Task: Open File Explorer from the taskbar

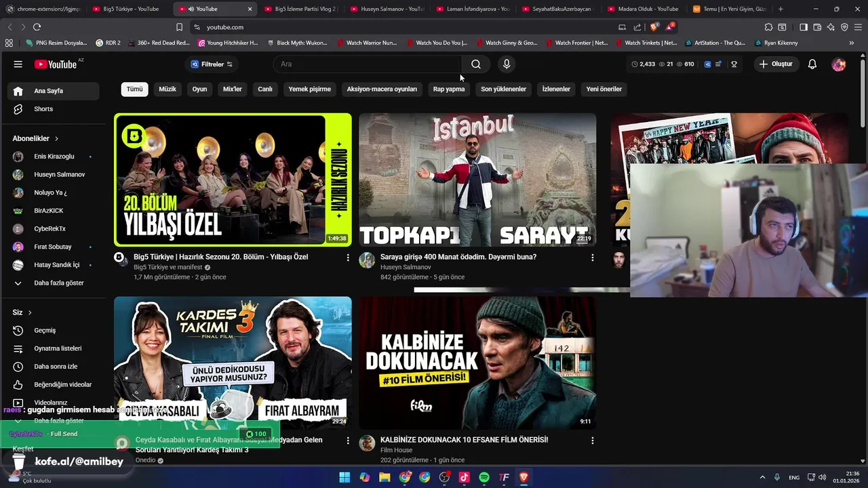Action: coord(384,477)
